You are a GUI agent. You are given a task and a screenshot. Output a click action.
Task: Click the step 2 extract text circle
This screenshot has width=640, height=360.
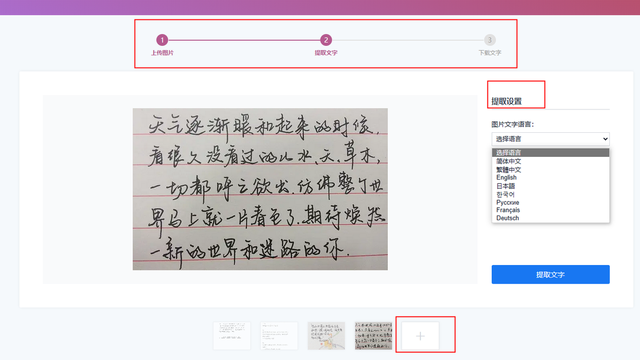click(x=326, y=40)
